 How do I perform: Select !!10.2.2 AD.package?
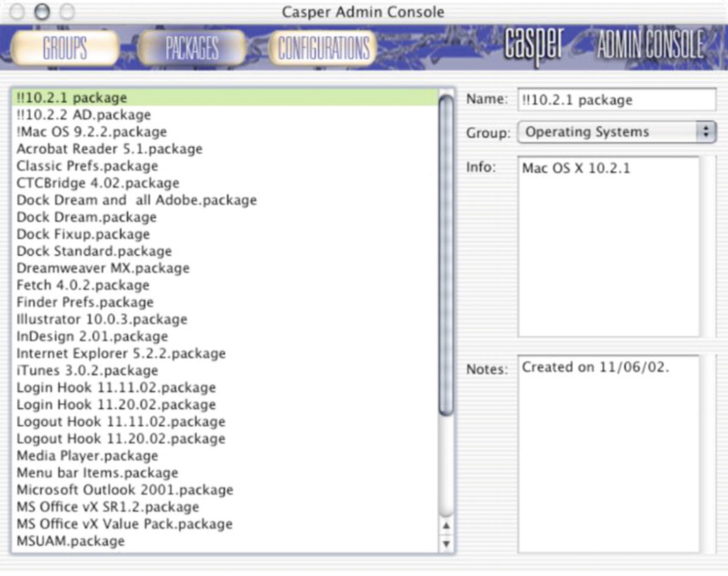[x=225, y=114]
